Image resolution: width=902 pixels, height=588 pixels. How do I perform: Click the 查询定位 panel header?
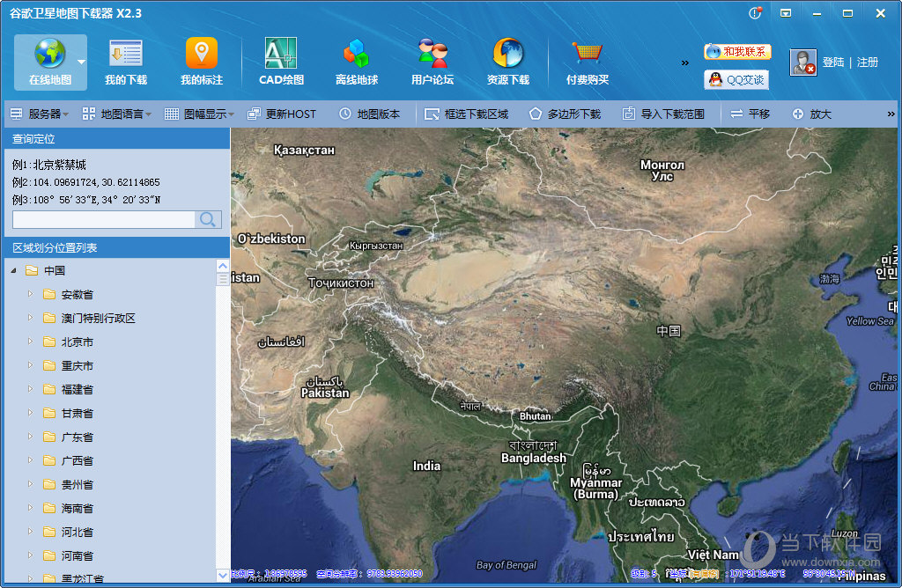[x=117, y=138]
